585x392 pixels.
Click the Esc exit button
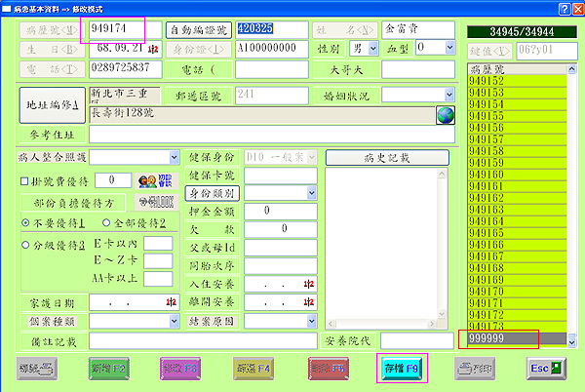click(x=545, y=367)
